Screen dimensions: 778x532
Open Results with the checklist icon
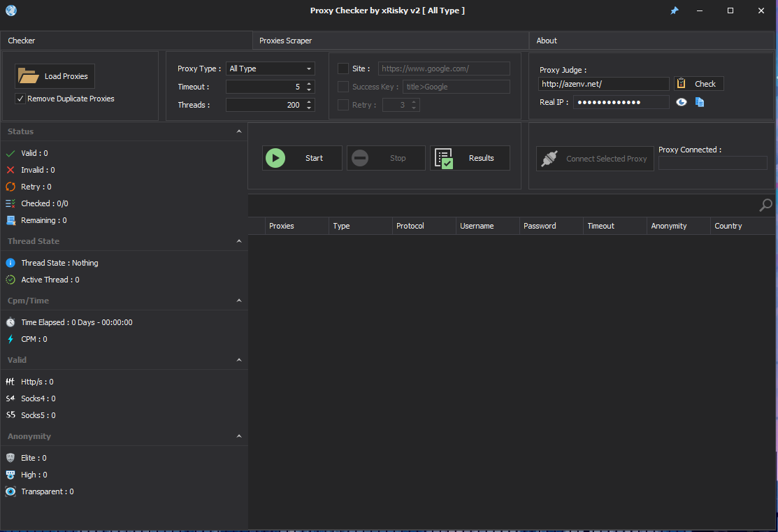(x=444, y=158)
